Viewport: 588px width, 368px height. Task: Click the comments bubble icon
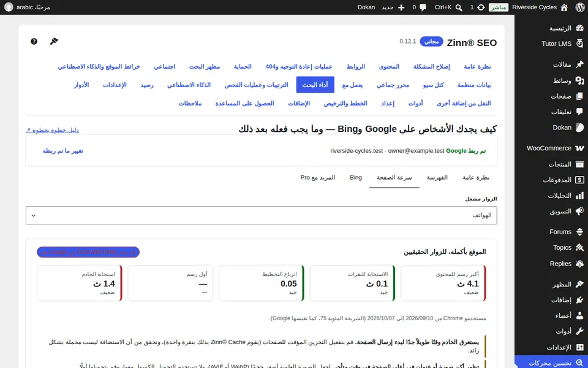coord(423,7)
